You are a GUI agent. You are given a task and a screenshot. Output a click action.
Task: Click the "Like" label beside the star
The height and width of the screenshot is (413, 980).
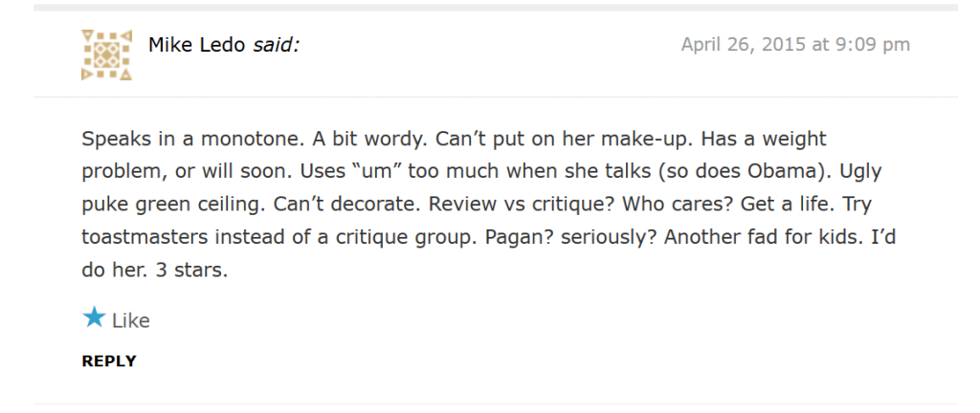(x=131, y=320)
